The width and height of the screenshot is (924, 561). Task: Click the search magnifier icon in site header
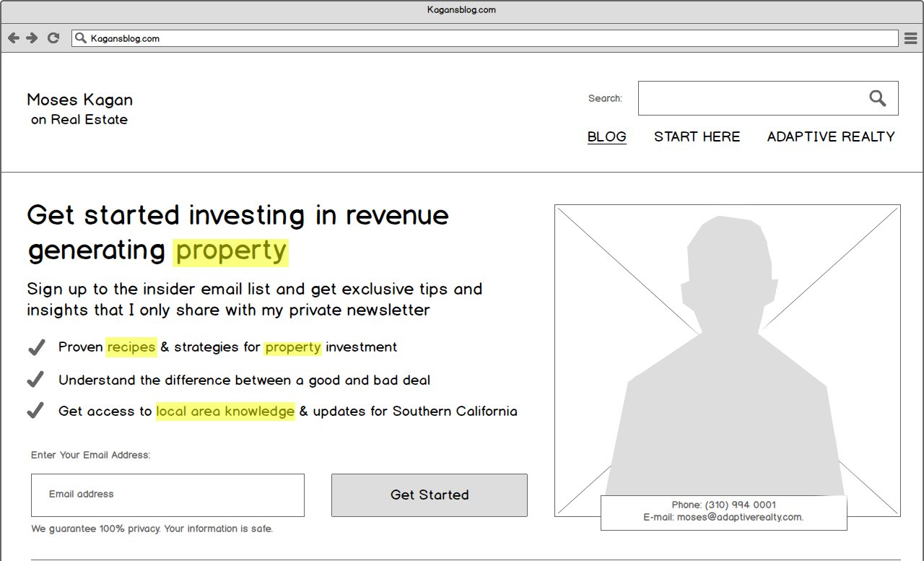coord(877,98)
